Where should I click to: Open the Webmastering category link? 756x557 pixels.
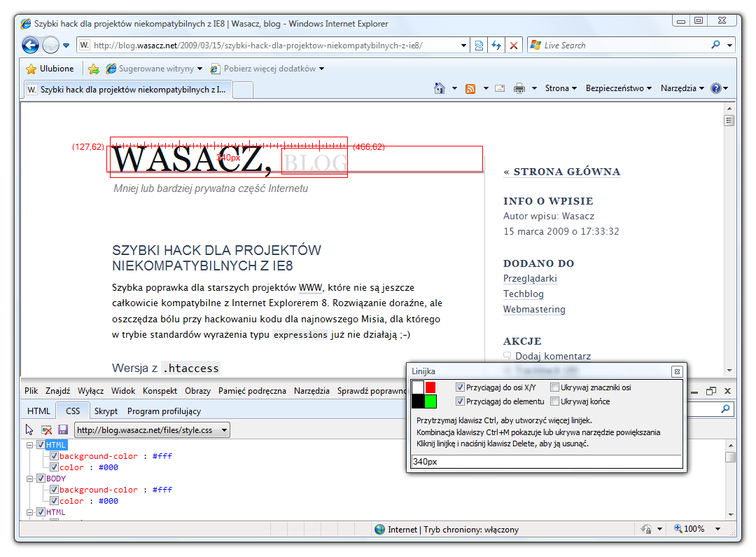[534, 309]
